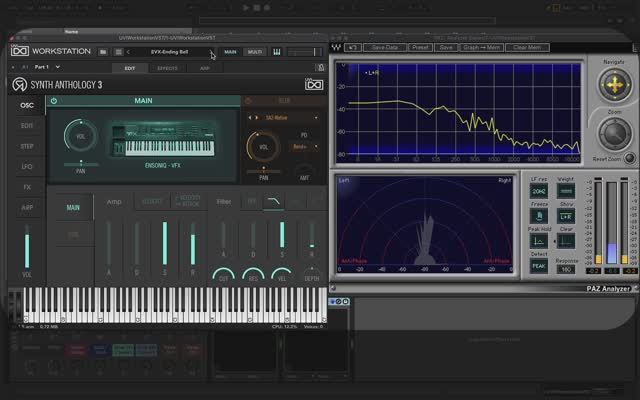Image resolution: width=640 pixels, height=400 pixels.
Task: Click the Ensoniq VFX keyboard image
Action: 163,139
